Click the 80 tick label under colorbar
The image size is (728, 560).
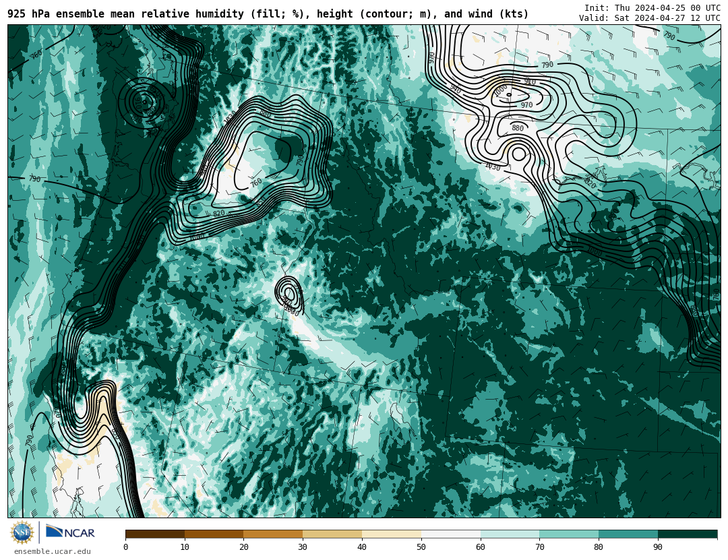pos(599,547)
